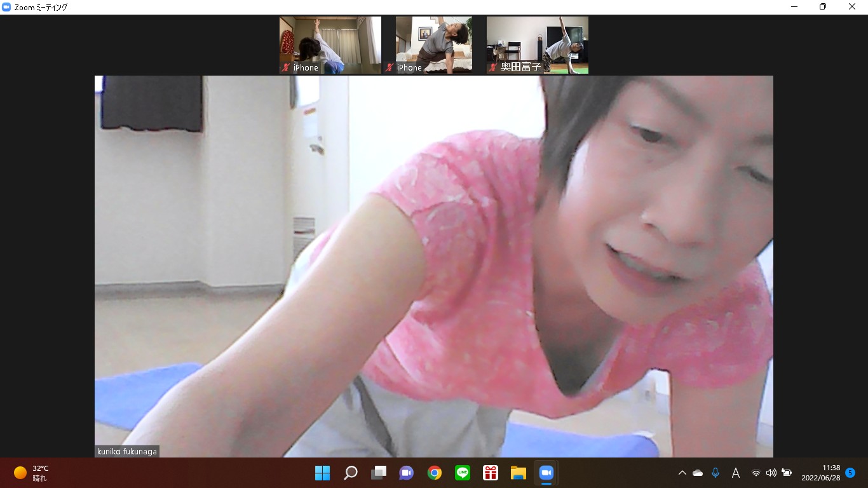
Task: Open Wi-Fi network settings tray icon
Action: (x=756, y=473)
